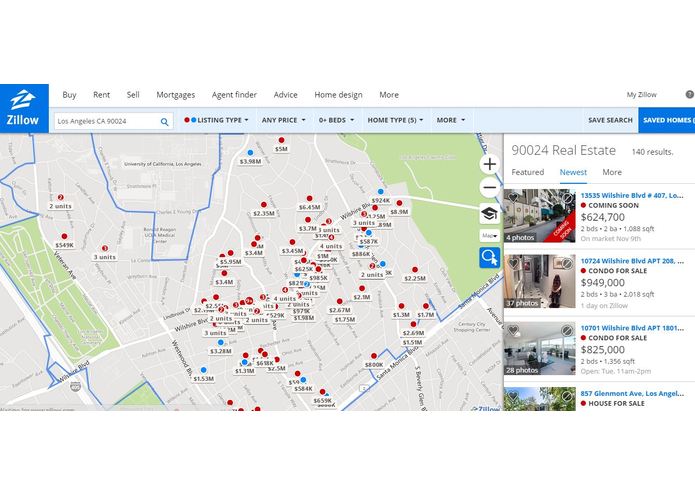Open the More filters dropdown
This screenshot has width=695, height=494.
(x=451, y=120)
